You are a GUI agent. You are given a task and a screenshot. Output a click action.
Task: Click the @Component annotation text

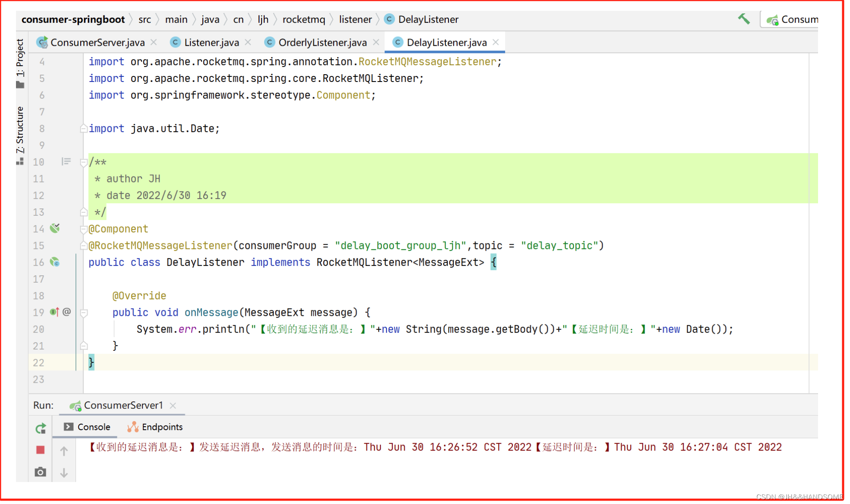[118, 229]
